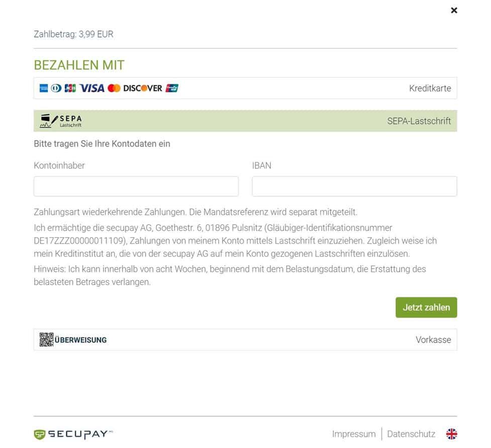Focus the IBAN input field
Image resolution: width=491 pixels, height=448 pixels.
[354, 186]
